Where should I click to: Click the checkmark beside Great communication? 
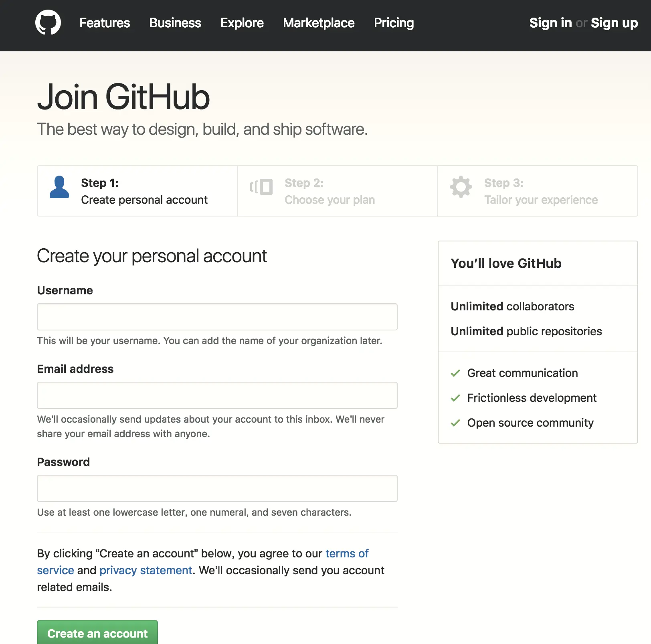455,373
